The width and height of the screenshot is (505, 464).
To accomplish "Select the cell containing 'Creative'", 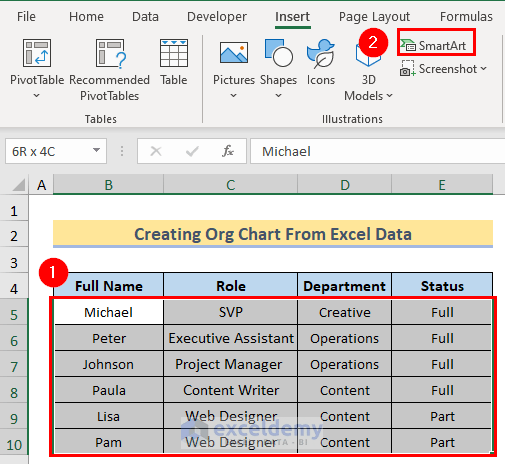I will (x=345, y=312).
